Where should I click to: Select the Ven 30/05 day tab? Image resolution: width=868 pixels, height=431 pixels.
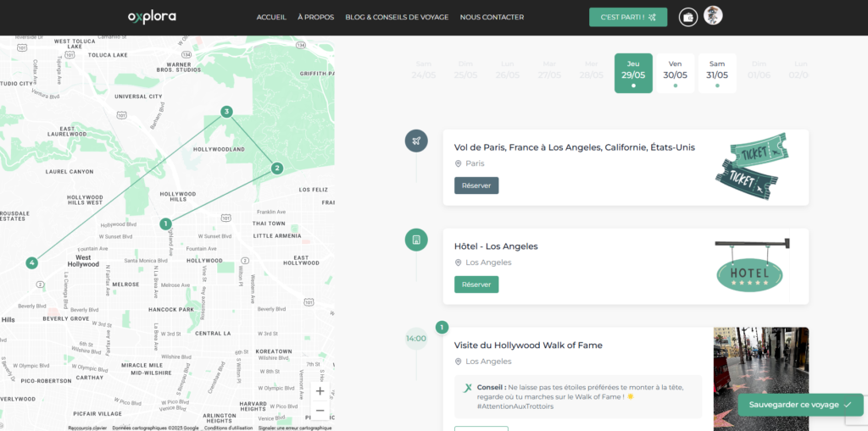[x=676, y=73]
